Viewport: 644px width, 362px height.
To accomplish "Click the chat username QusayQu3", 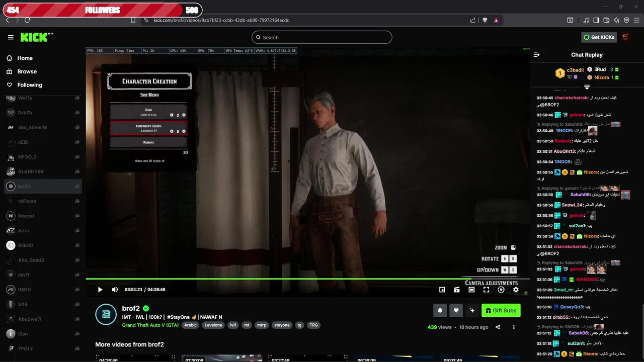I will click(x=572, y=307).
